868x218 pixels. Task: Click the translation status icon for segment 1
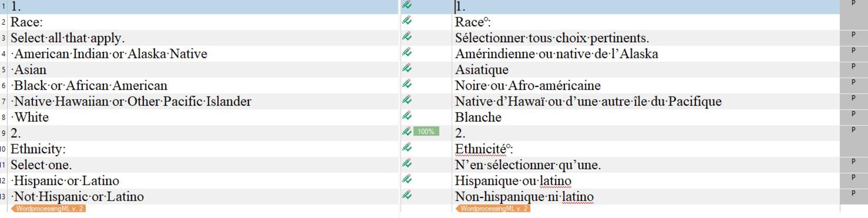click(407, 5)
